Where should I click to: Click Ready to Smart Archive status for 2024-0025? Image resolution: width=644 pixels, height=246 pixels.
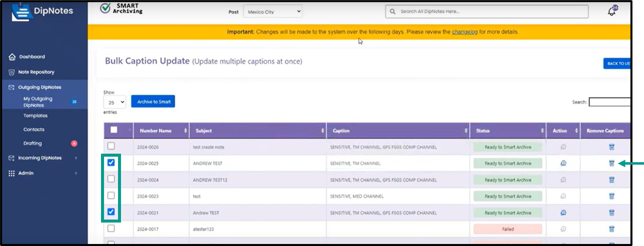[x=507, y=163]
